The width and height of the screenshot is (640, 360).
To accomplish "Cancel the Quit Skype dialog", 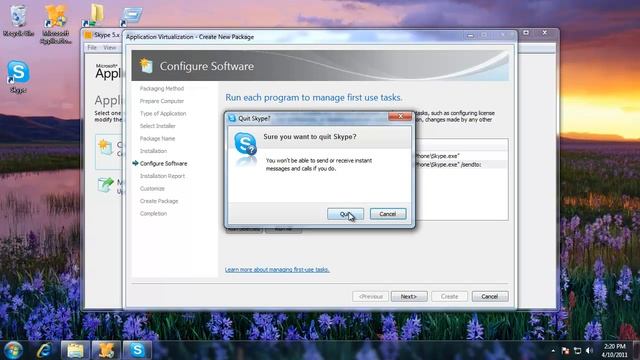I will point(388,214).
